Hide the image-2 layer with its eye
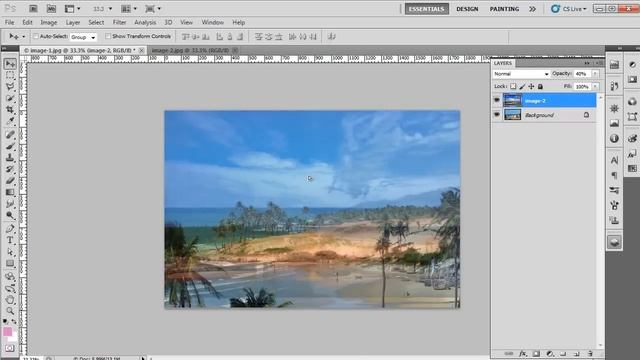 pyautogui.click(x=497, y=100)
